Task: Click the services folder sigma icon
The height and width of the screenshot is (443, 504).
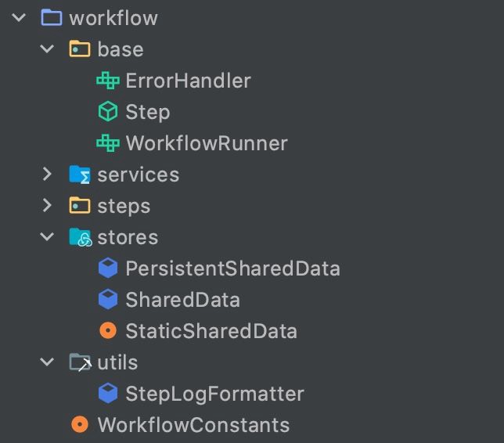Action: tap(80, 175)
